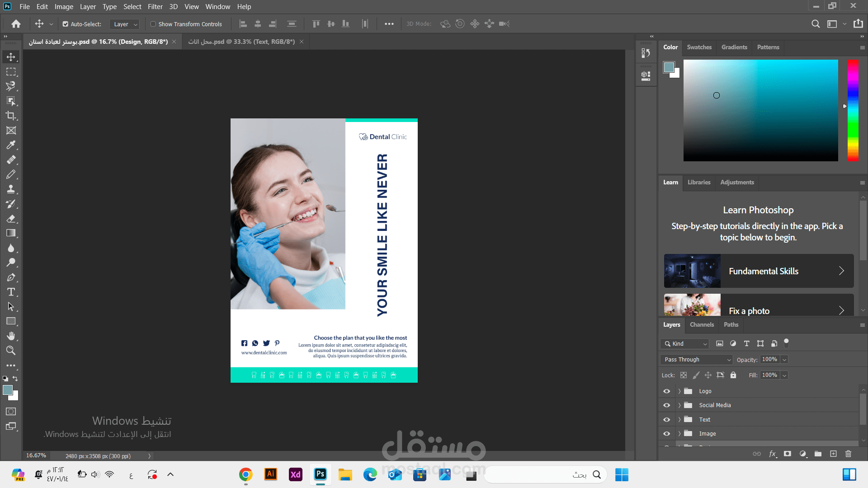Hide the Logo layer group
868x488 pixels.
click(x=666, y=391)
